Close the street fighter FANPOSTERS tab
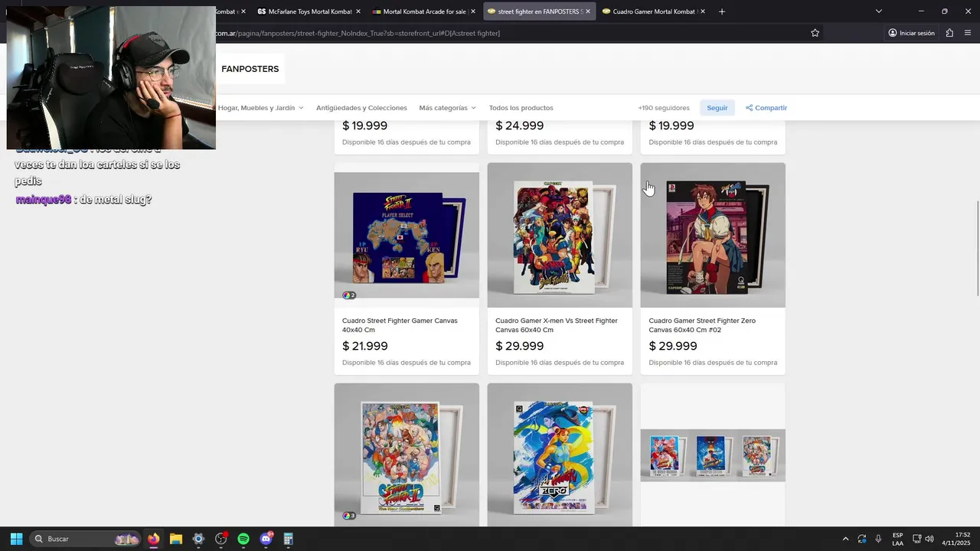Viewport: 980px width, 551px height. 588,11
